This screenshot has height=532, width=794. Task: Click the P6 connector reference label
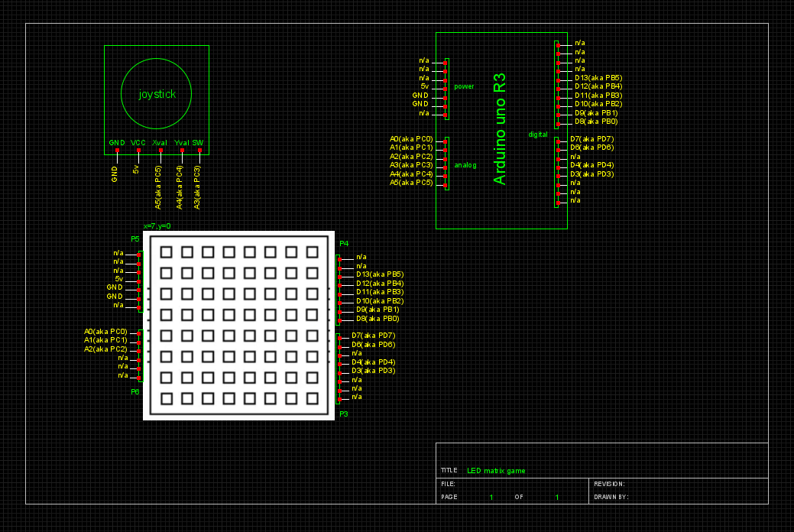click(x=135, y=391)
